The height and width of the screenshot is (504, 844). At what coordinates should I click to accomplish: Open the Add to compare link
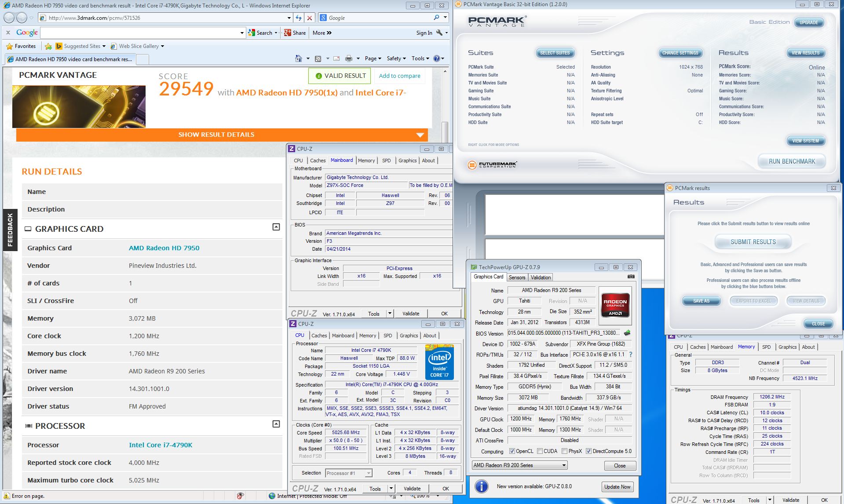pos(399,76)
